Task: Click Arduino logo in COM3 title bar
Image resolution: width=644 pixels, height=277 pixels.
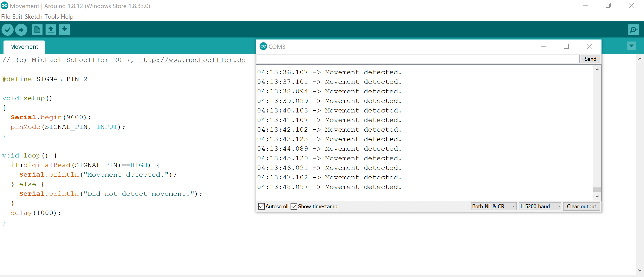Action: click(263, 46)
